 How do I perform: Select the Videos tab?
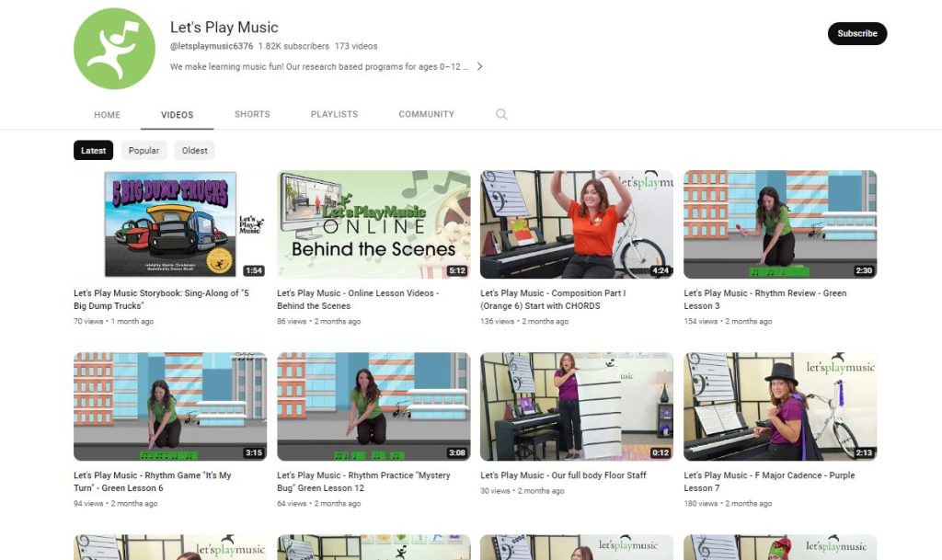pos(177,115)
